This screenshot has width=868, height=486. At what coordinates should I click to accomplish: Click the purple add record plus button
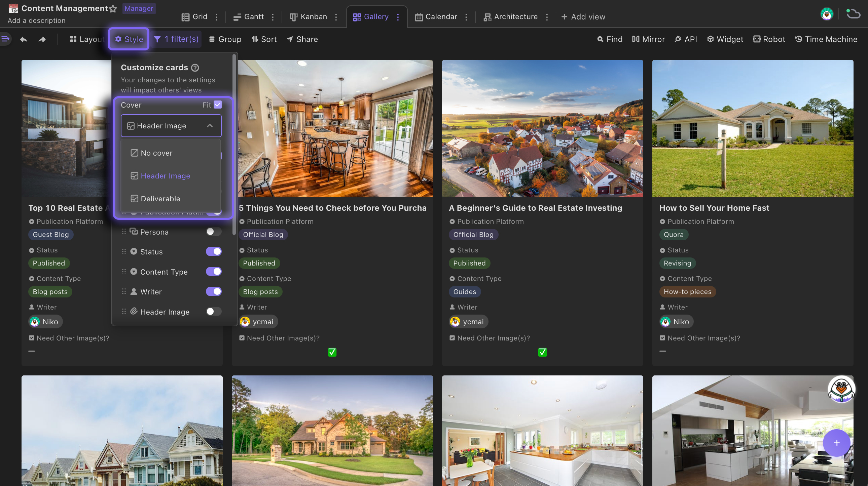pos(836,443)
